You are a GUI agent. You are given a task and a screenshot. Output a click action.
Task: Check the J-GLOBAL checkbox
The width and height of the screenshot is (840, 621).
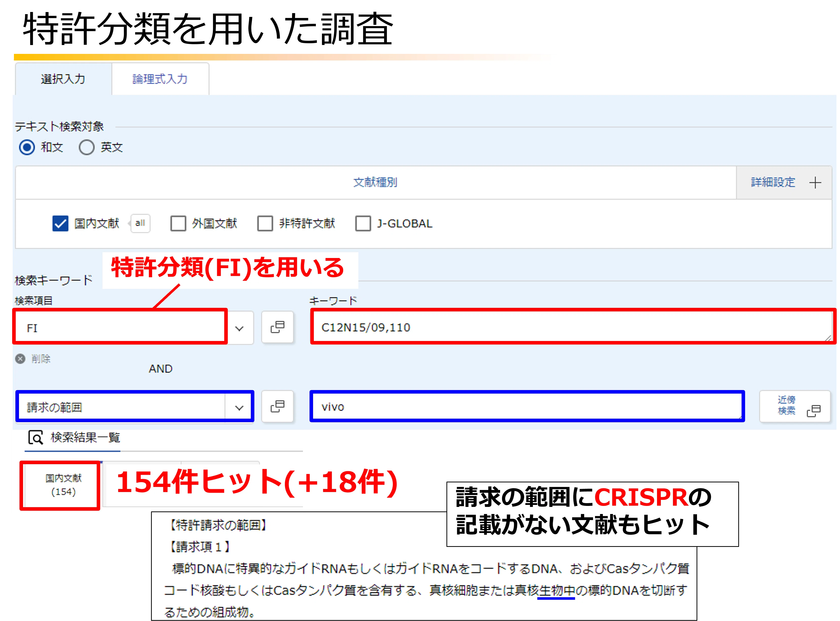(x=363, y=223)
